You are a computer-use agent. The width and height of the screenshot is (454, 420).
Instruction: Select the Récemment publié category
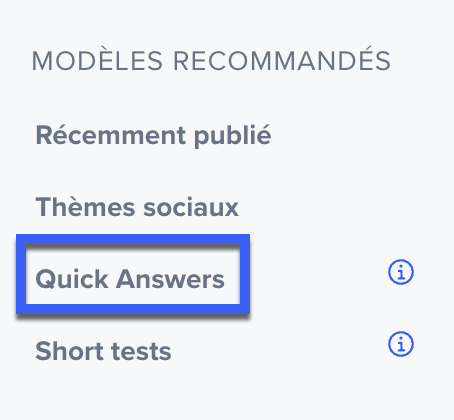tap(153, 135)
